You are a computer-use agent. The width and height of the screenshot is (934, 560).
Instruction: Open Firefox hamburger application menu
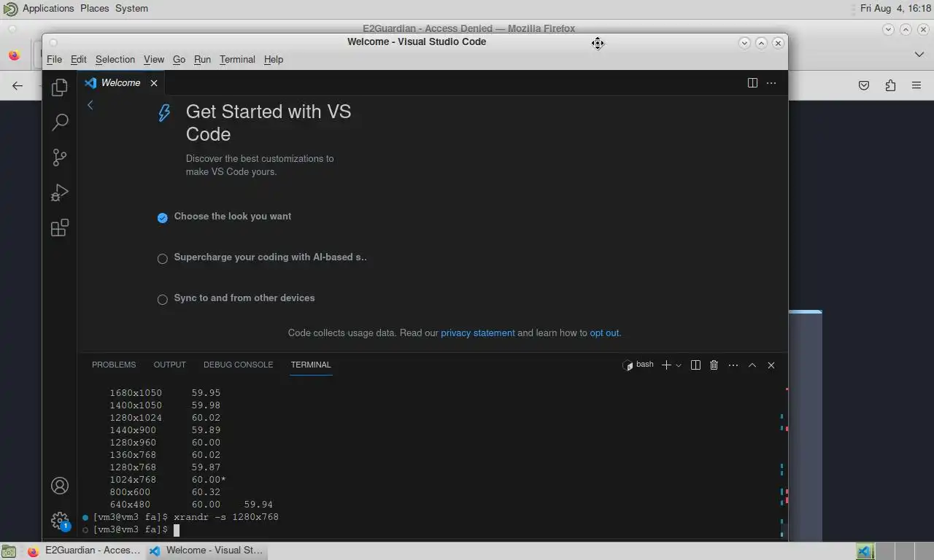pos(916,86)
